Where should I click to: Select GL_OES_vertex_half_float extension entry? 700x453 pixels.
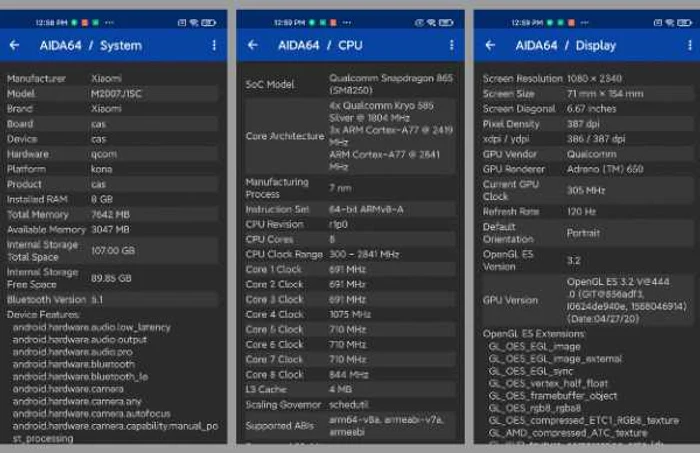(x=548, y=383)
